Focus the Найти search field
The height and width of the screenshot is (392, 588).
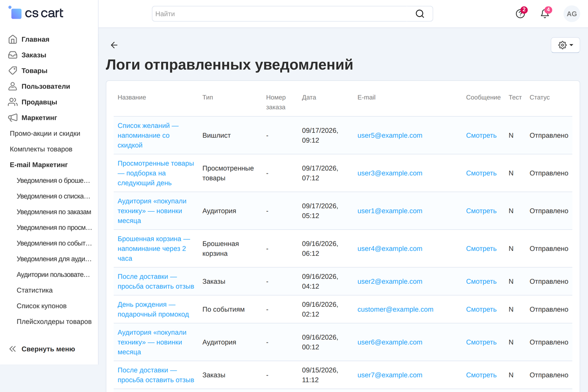[x=292, y=14]
